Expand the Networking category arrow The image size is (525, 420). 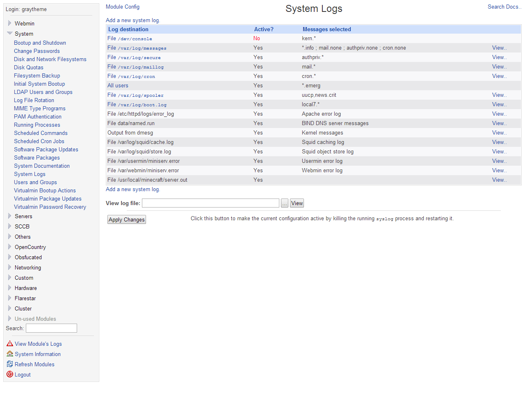coord(10,267)
